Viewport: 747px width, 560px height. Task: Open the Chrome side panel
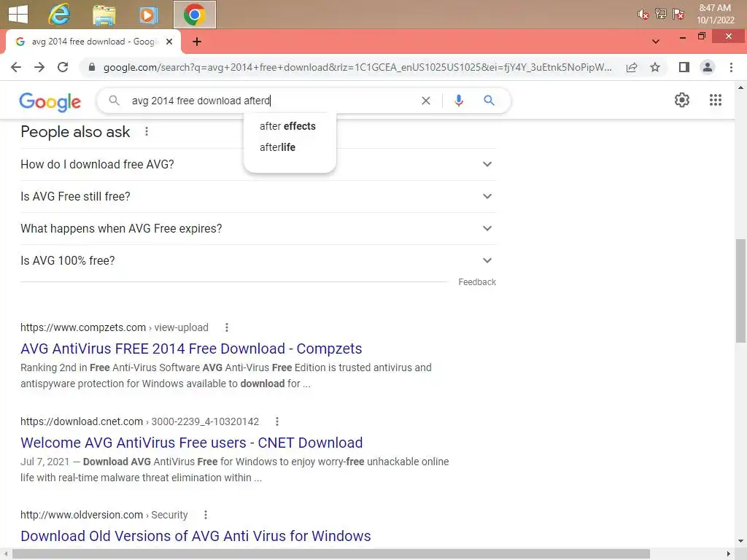[684, 67]
